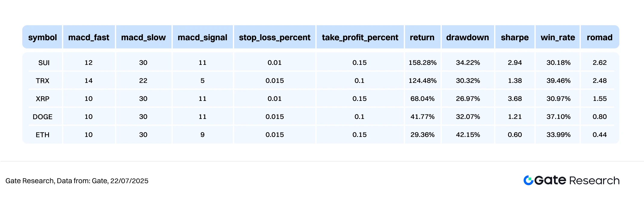Click SUI return value 158.28%
The width and height of the screenshot is (644, 200).
(x=423, y=63)
